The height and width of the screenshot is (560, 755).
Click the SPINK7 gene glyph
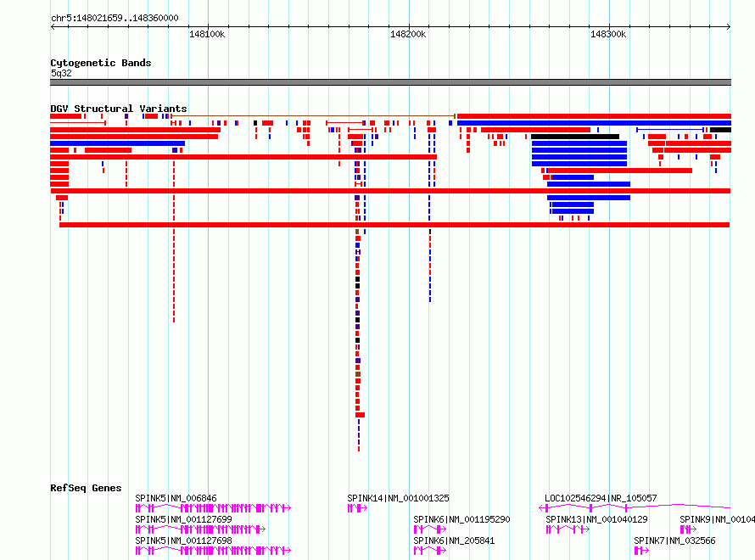tap(641, 551)
